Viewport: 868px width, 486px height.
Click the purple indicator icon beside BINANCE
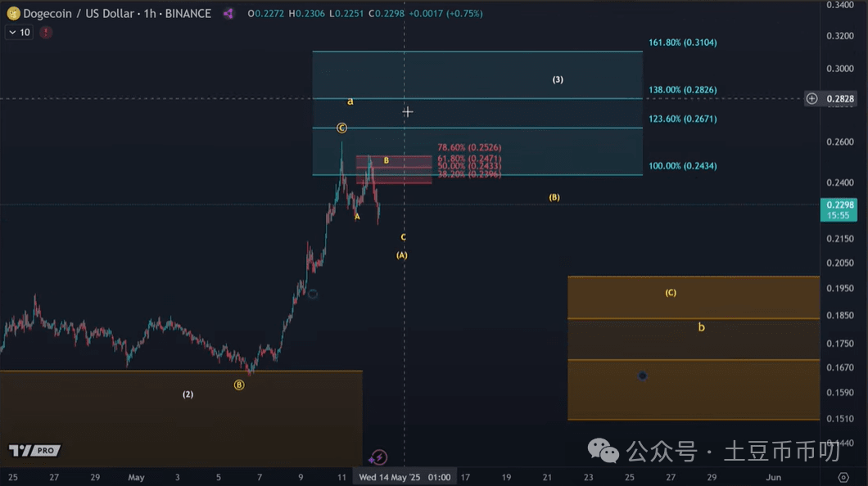tap(228, 13)
